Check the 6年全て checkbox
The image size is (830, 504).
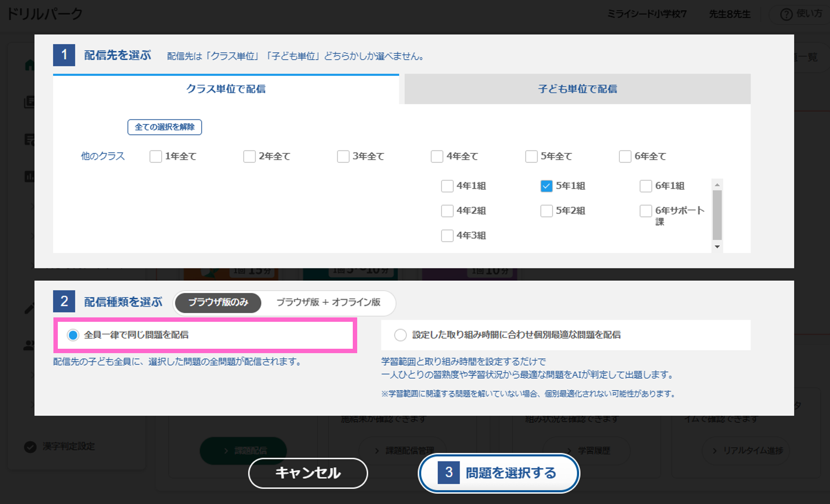coord(625,156)
